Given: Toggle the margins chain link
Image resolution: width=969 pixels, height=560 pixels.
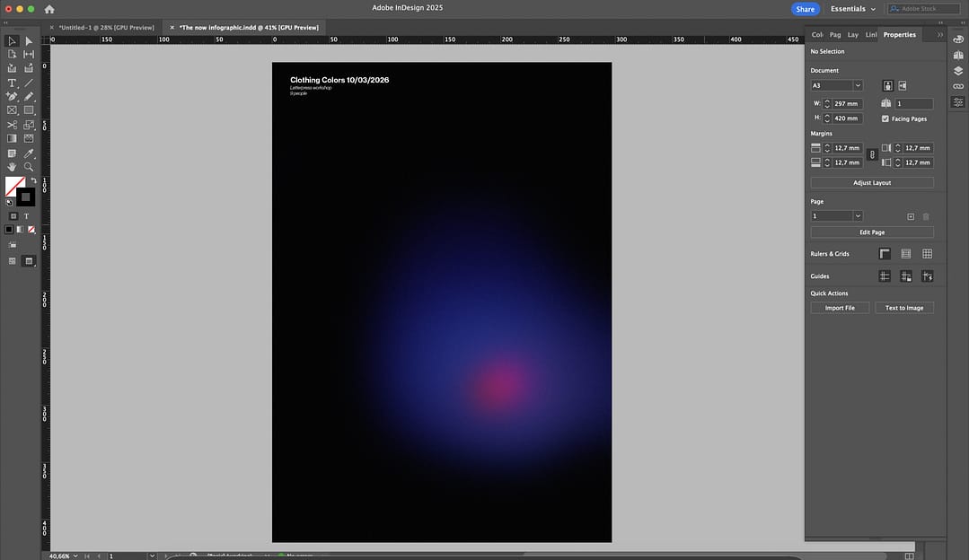Looking at the screenshot, I should coord(870,155).
